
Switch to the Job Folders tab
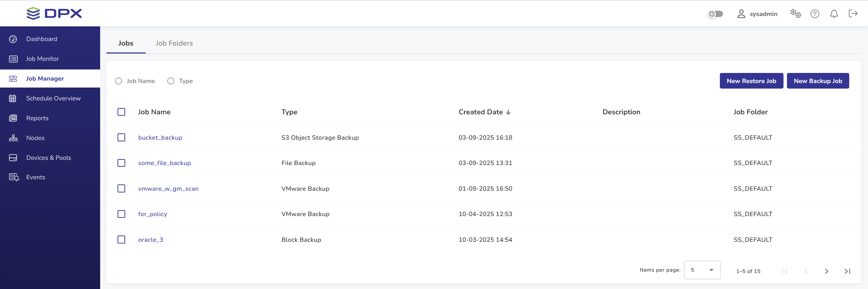(x=174, y=43)
